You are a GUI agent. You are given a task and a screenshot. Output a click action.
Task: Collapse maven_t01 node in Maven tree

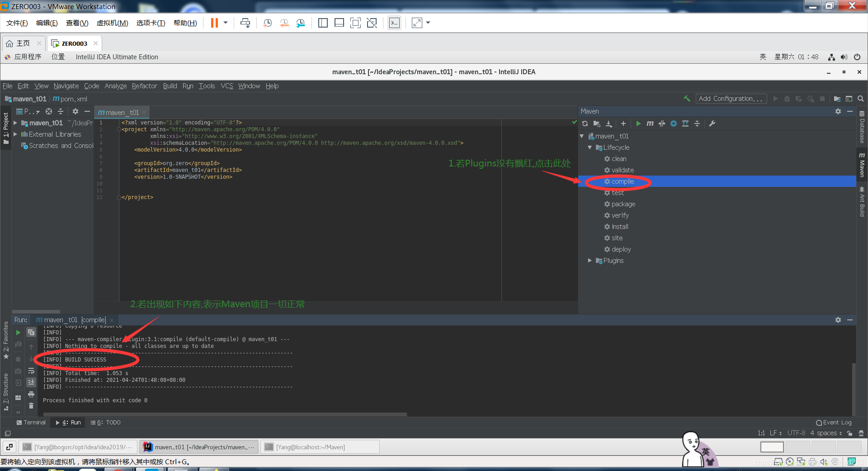582,136
